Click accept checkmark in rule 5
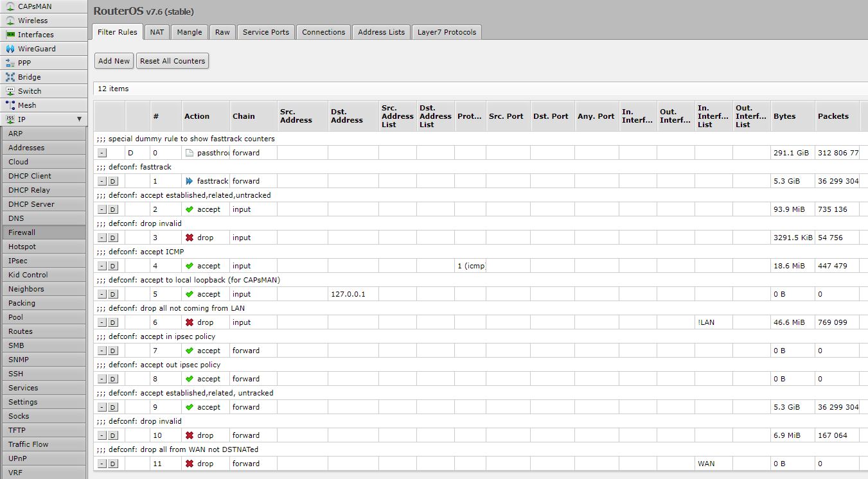This screenshot has width=868, height=479. tap(190, 294)
